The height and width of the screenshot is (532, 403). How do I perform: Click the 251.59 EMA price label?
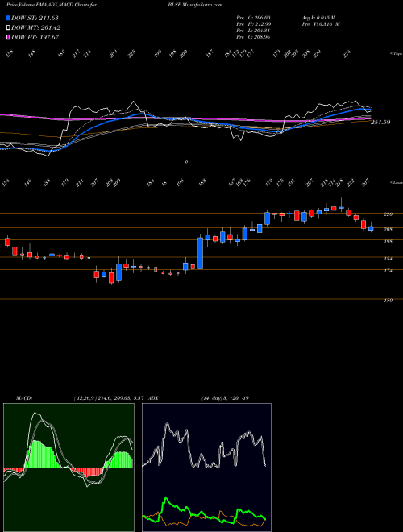pyautogui.click(x=380, y=123)
